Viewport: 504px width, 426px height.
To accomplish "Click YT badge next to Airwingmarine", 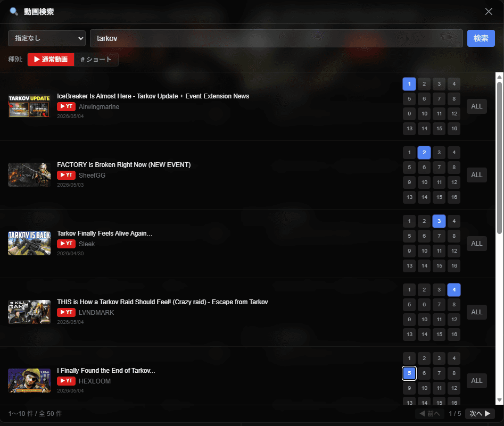I will pyautogui.click(x=66, y=106).
